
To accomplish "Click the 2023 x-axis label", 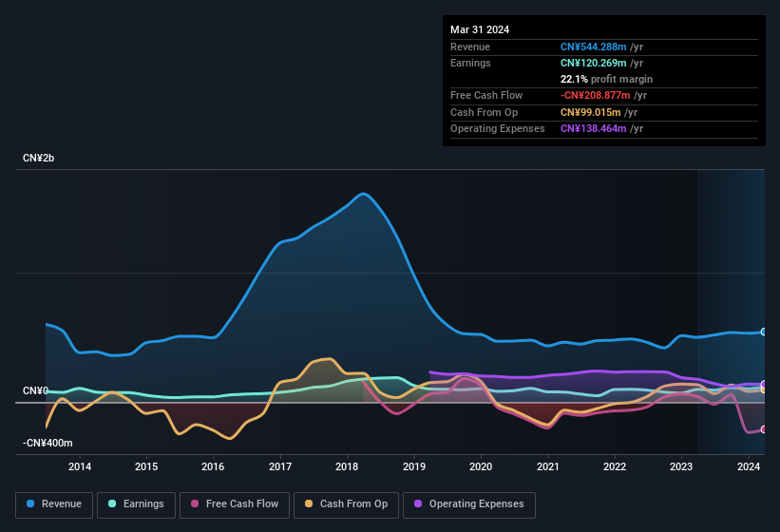I will coord(681,466).
